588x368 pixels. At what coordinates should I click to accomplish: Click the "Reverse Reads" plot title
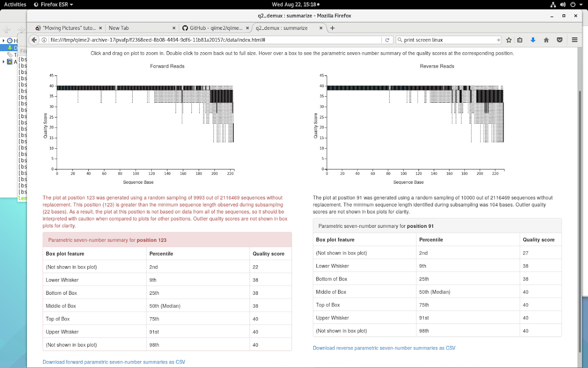(x=437, y=66)
